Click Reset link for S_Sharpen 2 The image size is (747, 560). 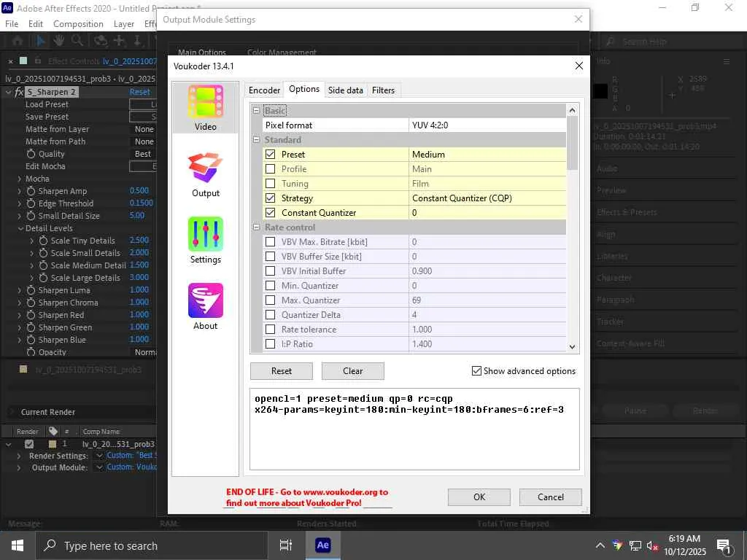[139, 92]
